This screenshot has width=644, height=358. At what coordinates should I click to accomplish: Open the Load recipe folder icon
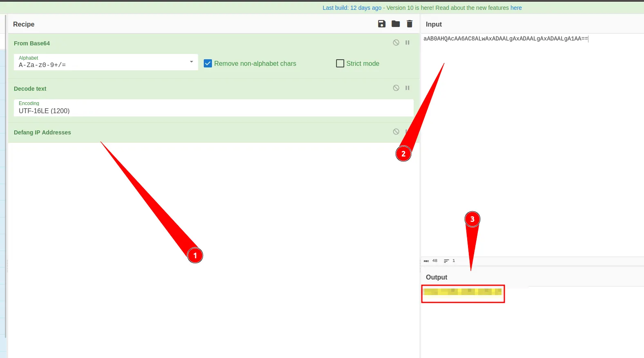pos(395,24)
